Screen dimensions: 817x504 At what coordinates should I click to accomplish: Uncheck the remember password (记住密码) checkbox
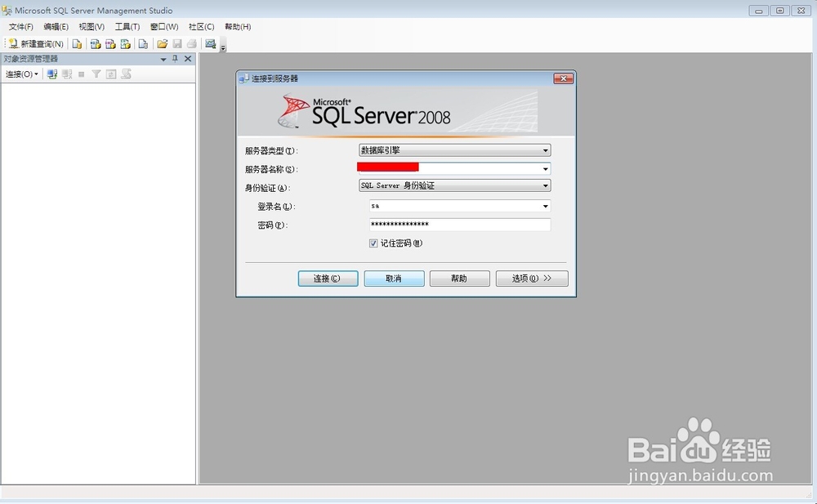tap(373, 243)
